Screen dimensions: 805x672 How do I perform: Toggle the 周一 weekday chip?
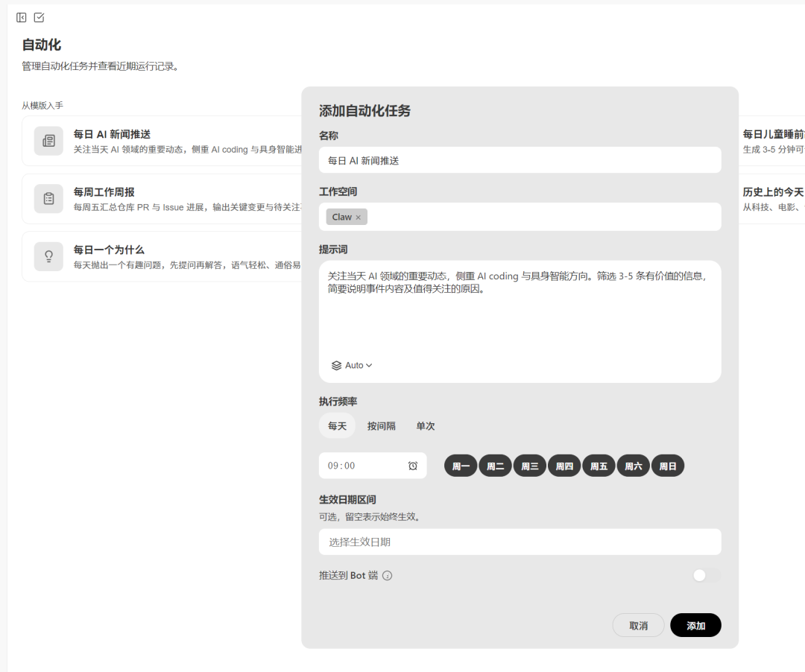coord(461,466)
